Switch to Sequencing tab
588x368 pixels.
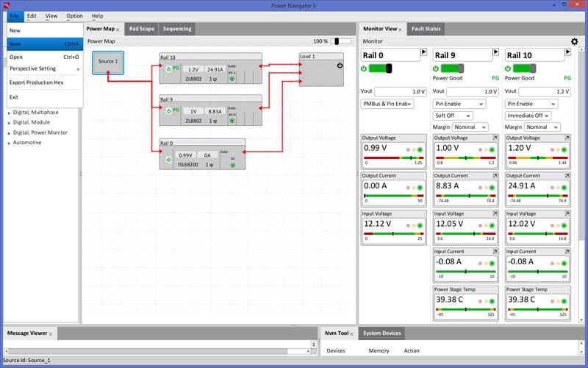pos(177,29)
